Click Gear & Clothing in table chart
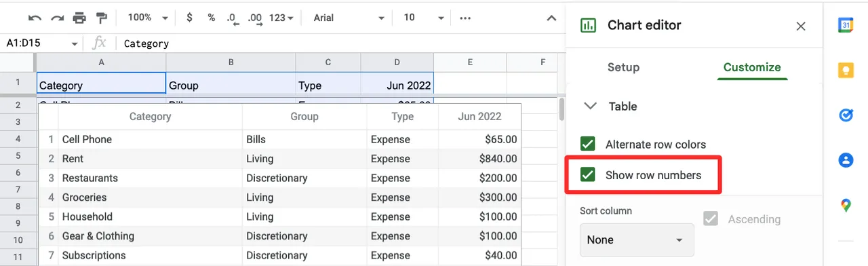This screenshot has height=266, width=868. pyautogui.click(x=98, y=236)
